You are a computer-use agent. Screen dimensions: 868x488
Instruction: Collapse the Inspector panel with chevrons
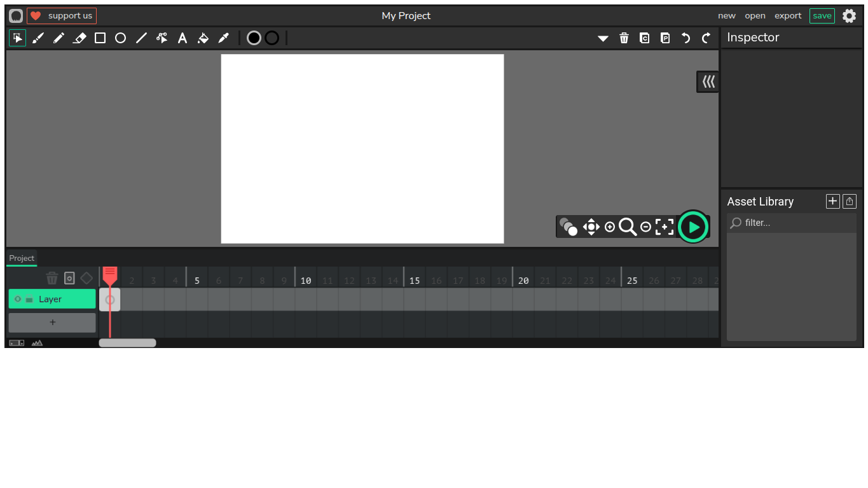pos(708,81)
